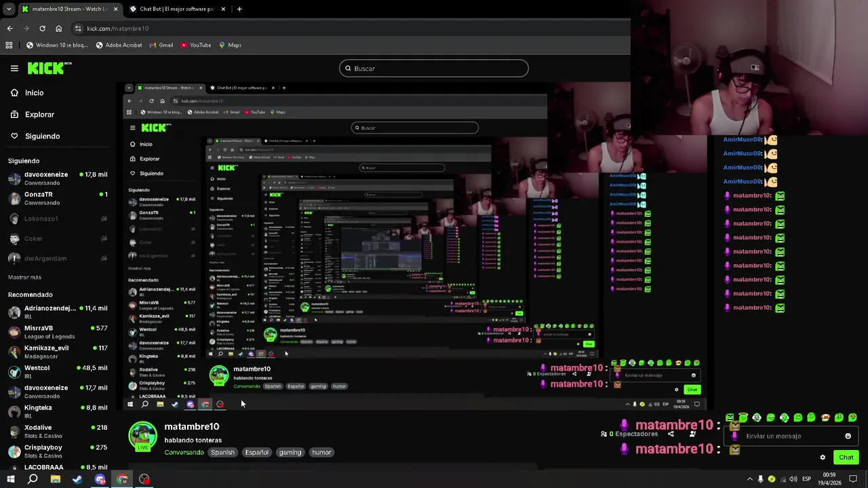
Task: Open offline channel Coker
Action: (58, 239)
